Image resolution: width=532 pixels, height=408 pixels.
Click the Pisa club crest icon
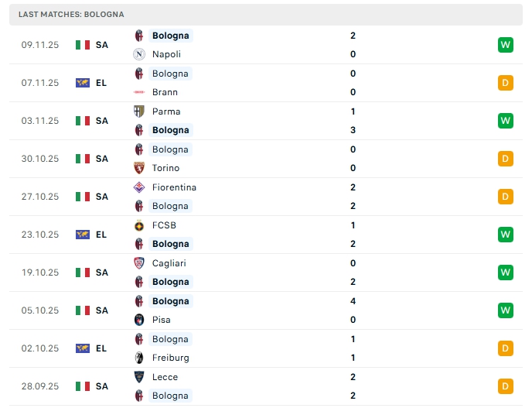pos(139,320)
